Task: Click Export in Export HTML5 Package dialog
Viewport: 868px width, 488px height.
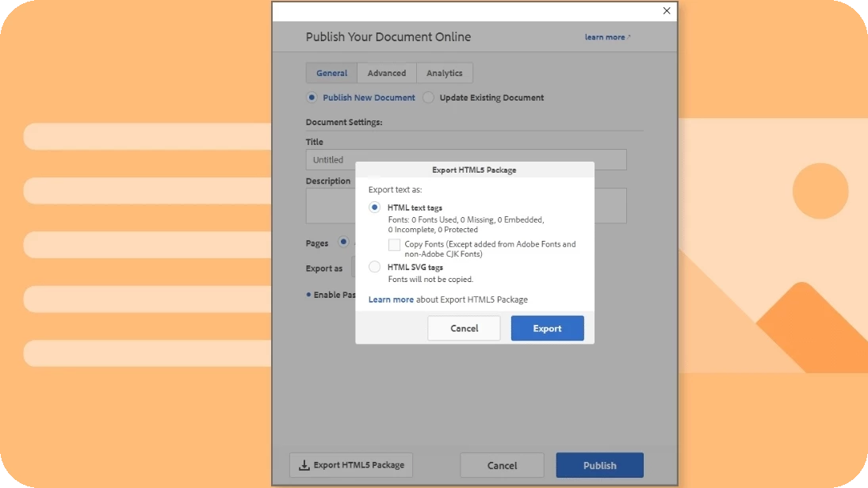Action: (x=547, y=328)
